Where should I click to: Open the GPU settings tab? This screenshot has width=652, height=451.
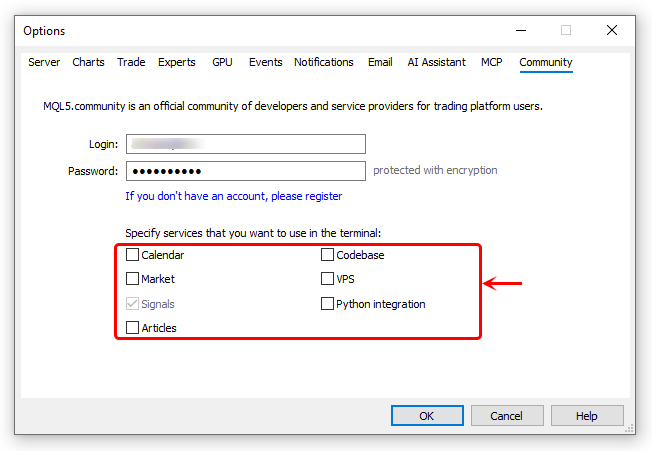click(x=222, y=62)
